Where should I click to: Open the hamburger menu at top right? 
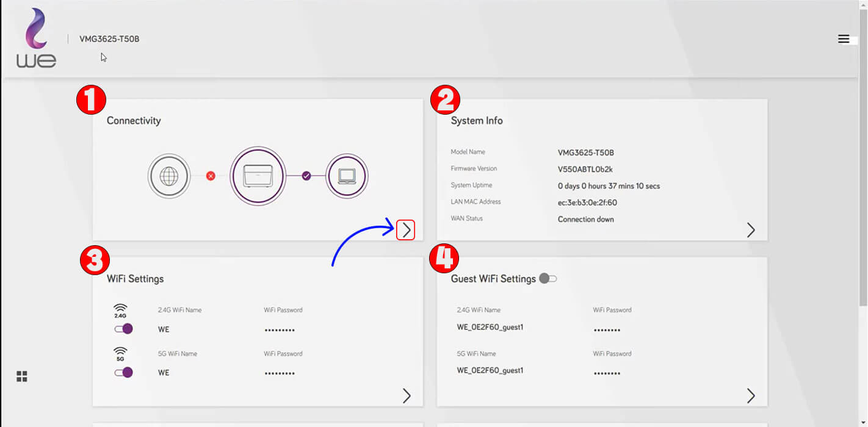pos(844,39)
